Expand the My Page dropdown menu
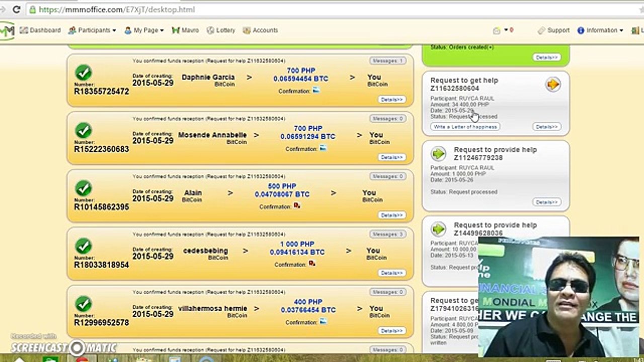The height and width of the screenshot is (362, 644). (x=144, y=30)
